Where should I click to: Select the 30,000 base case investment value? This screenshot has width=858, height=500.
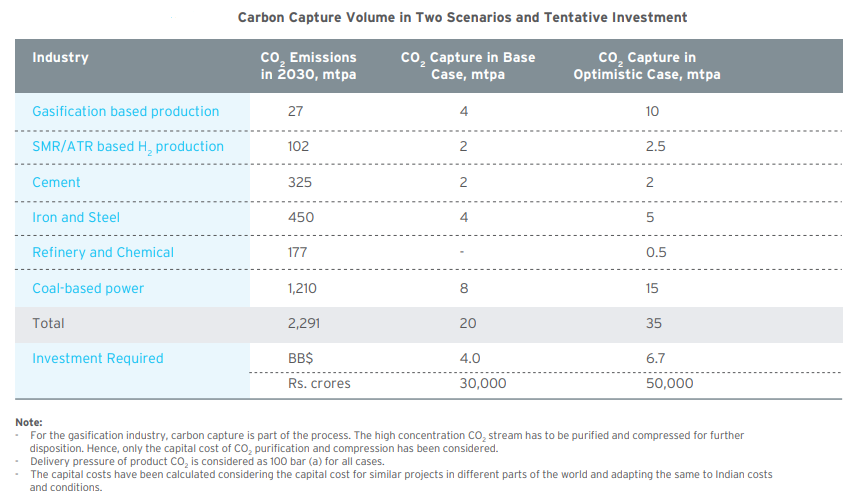coord(483,383)
